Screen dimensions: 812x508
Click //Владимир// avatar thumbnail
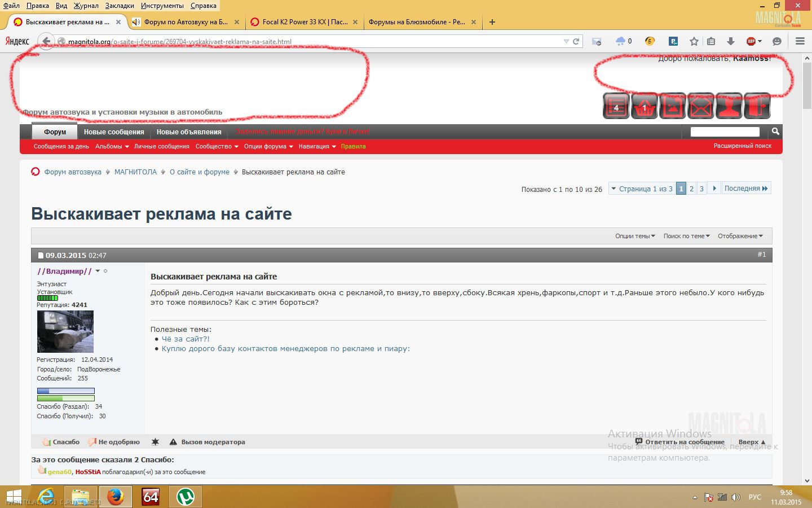pos(65,331)
